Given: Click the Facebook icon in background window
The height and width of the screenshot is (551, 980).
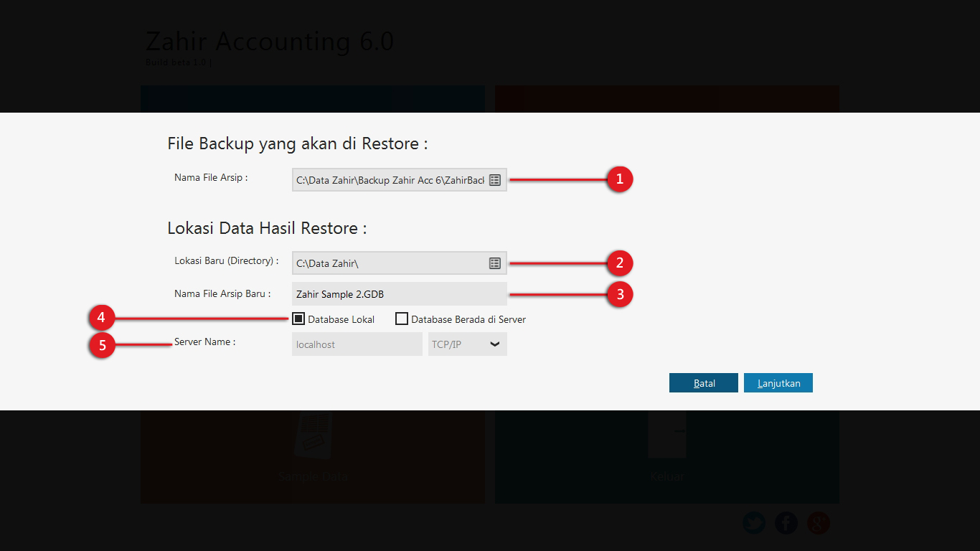Looking at the screenshot, I should pos(786,523).
